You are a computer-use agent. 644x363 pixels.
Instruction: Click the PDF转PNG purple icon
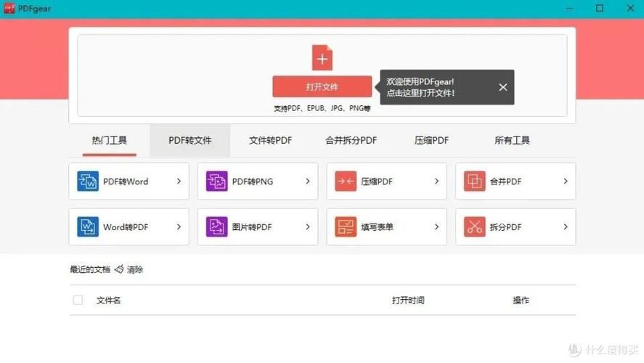pyautogui.click(x=216, y=181)
